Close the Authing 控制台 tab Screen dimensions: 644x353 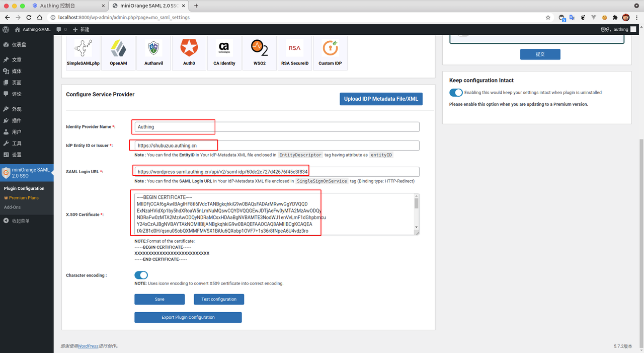click(x=103, y=6)
